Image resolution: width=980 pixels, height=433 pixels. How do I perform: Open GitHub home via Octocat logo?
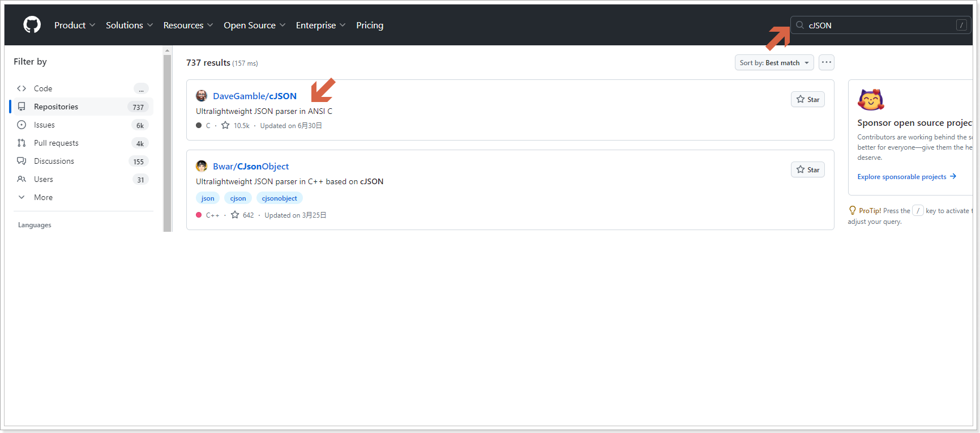32,25
